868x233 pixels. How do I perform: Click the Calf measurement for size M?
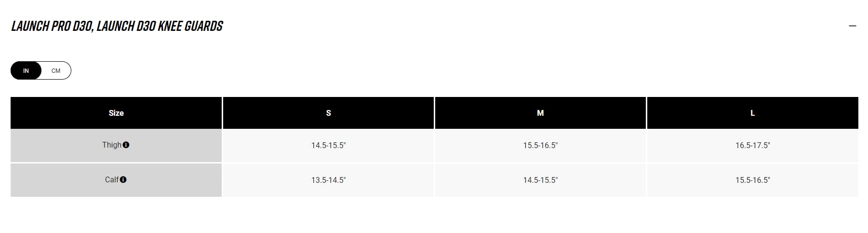click(540, 180)
